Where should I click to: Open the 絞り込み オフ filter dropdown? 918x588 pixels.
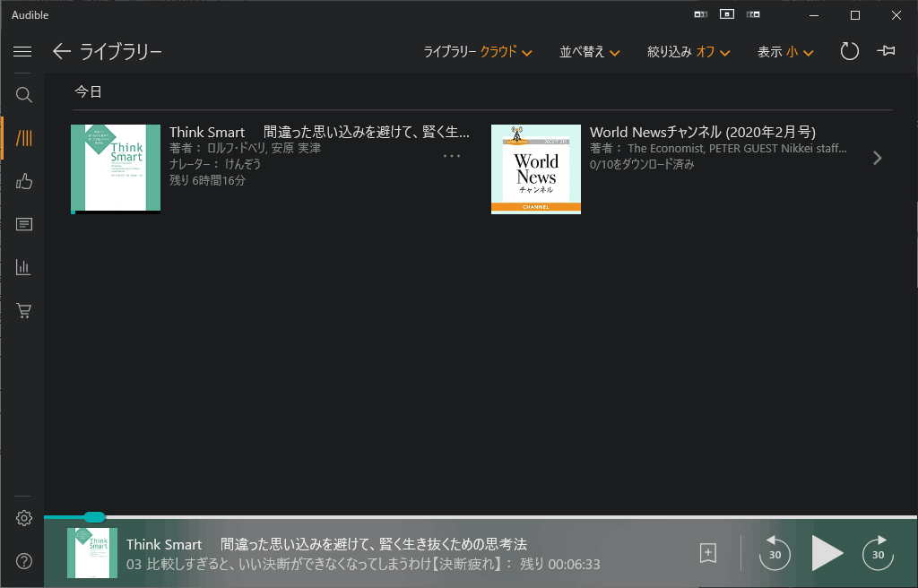pyautogui.click(x=688, y=52)
